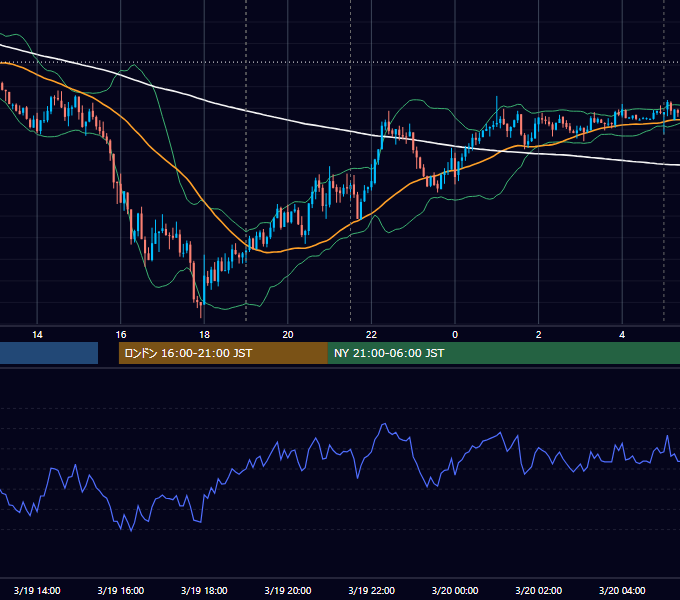The height and width of the screenshot is (600, 680).
Task: Select the NY 21:00-06:00 JST session bar
Action: [x=504, y=353]
